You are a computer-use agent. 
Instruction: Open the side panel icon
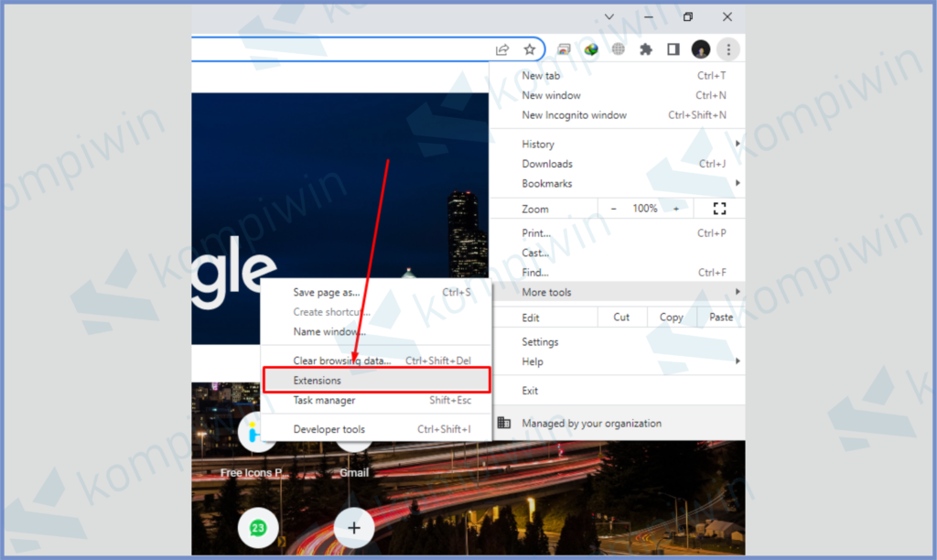pyautogui.click(x=673, y=48)
